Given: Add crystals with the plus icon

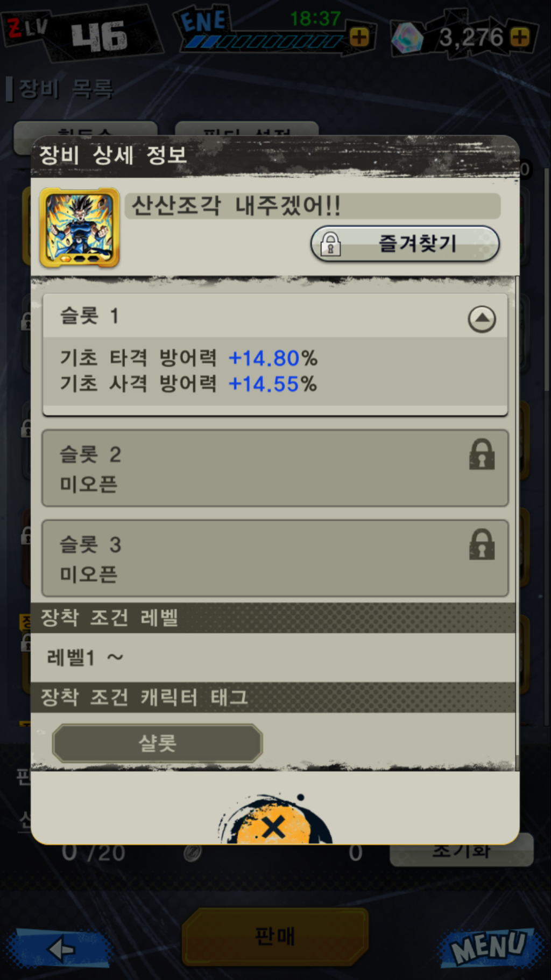Looking at the screenshot, I should [x=520, y=37].
